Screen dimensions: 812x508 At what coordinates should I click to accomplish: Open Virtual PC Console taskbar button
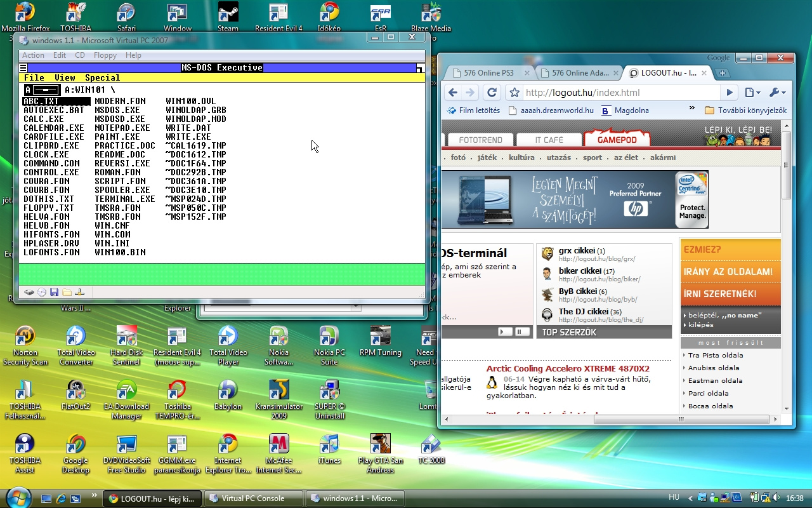pyautogui.click(x=254, y=498)
